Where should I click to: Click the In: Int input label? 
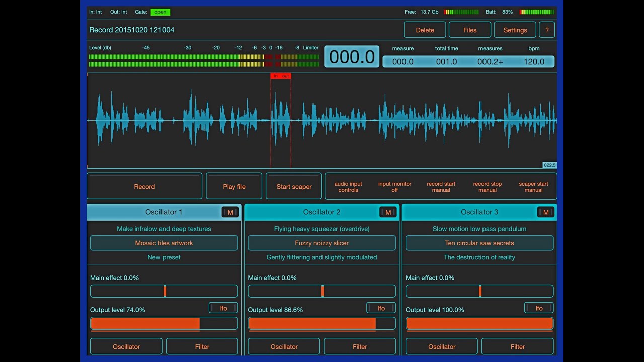coord(95,12)
